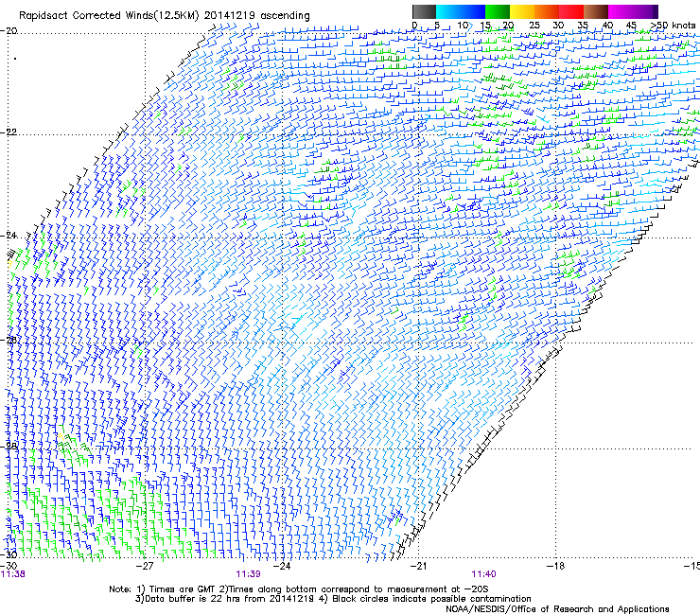Click the 'NOAA/NESDIS/Office of Research and Applications' credit
Viewport: 700px width, 615px height.
tap(557, 609)
